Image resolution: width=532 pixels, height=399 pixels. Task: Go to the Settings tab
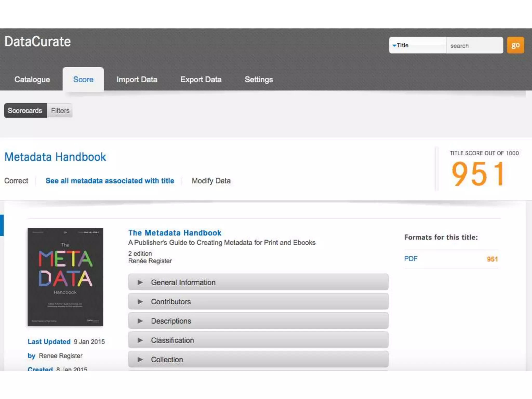[259, 79]
